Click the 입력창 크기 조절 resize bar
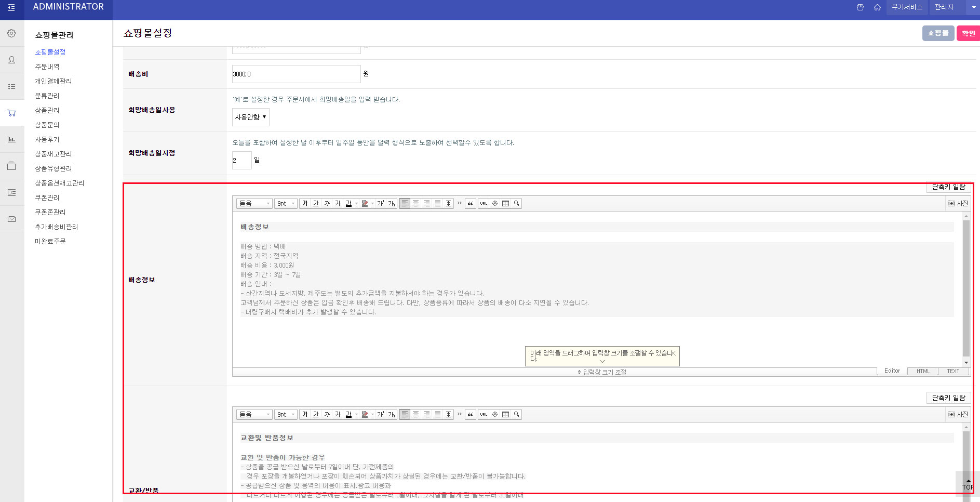Screen dimensions: 980x502 pos(601,372)
